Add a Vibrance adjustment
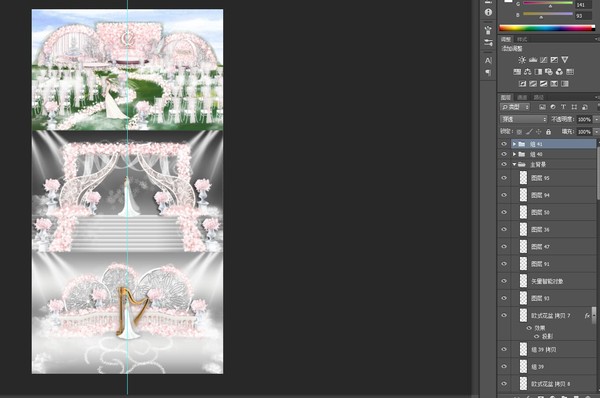Viewport: 600px width, 398px height. point(564,60)
